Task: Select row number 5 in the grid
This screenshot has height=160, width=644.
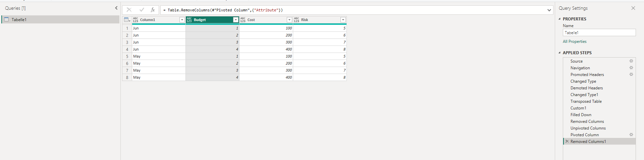Action: pos(127,57)
